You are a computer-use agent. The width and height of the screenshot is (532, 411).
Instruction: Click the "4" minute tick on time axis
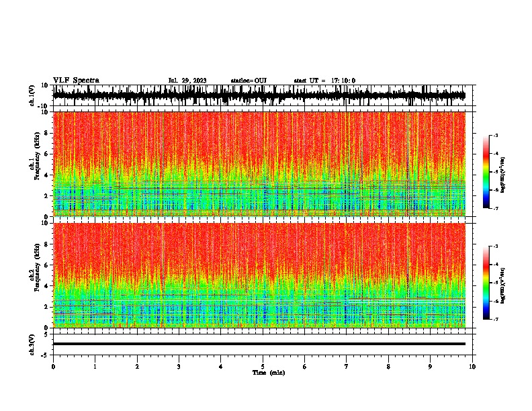[221, 367]
